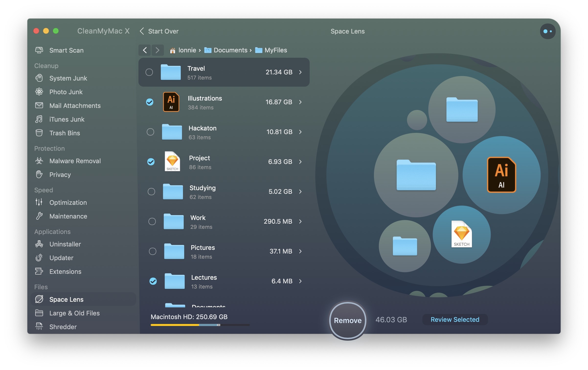This screenshot has height=370, width=588.
Task: Click the 46.03 GB selected size
Action: 391,320
